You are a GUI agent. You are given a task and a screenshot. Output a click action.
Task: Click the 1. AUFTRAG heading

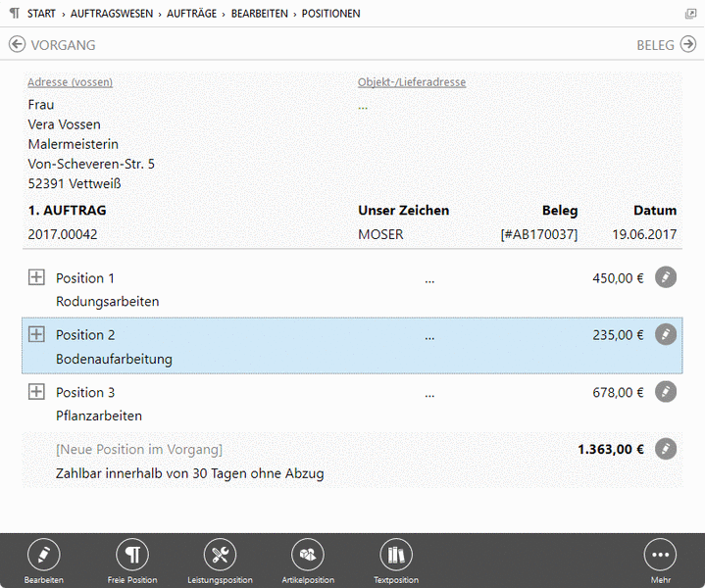point(67,211)
